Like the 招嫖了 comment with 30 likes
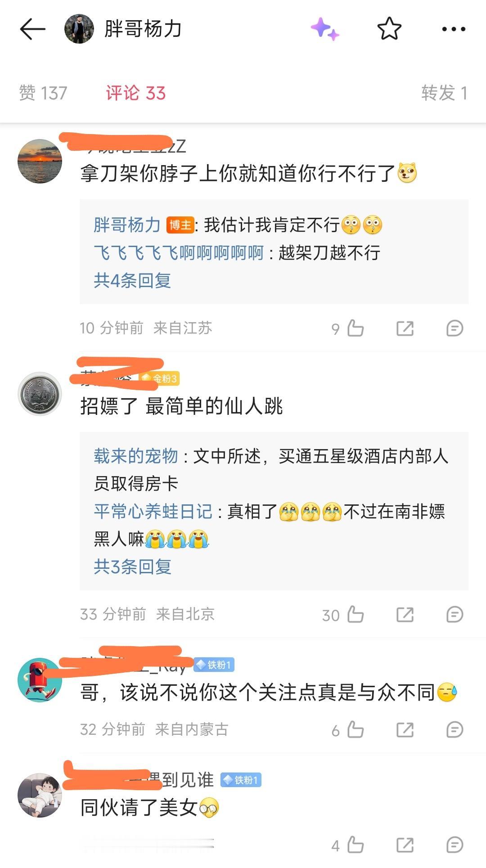Viewport: 486px width, 868px height. [x=355, y=614]
